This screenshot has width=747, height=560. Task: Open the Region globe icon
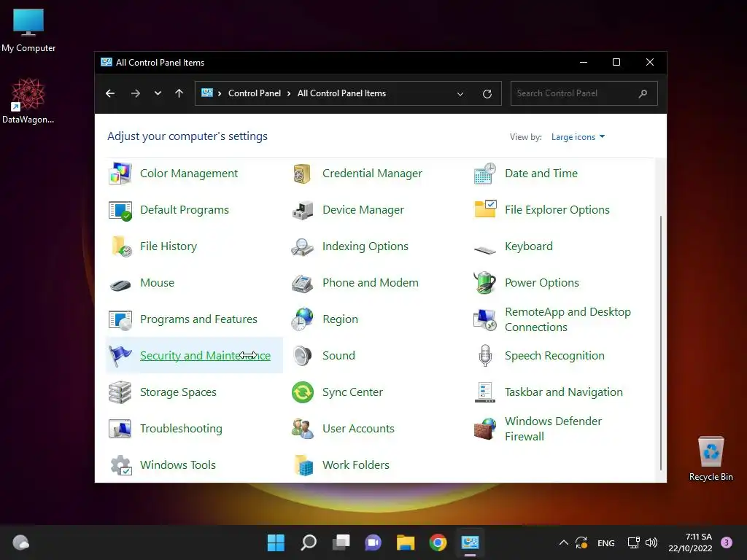pos(302,319)
